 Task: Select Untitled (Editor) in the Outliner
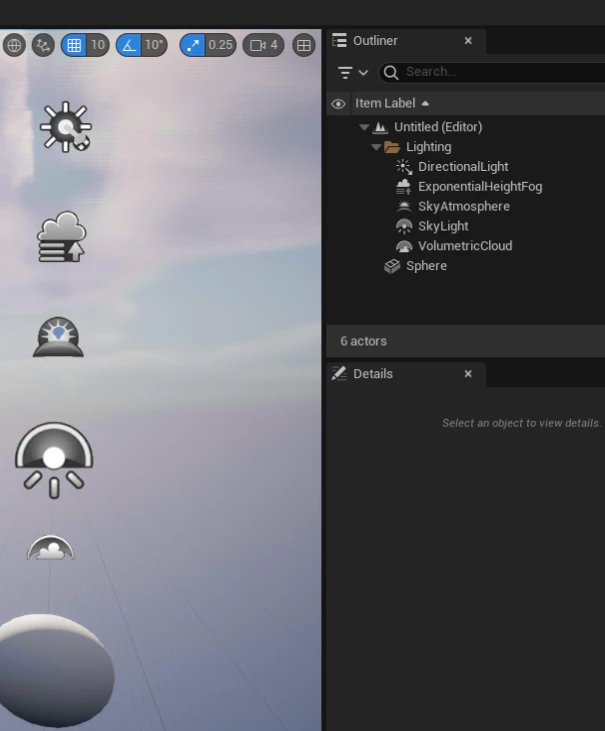(x=438, y=127)
